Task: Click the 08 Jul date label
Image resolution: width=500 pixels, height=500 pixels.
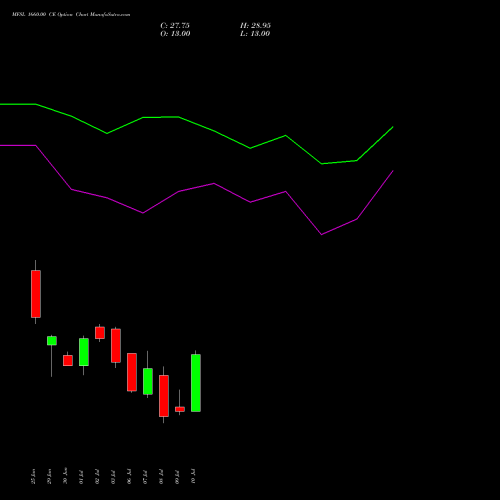Action: point(161,477)
